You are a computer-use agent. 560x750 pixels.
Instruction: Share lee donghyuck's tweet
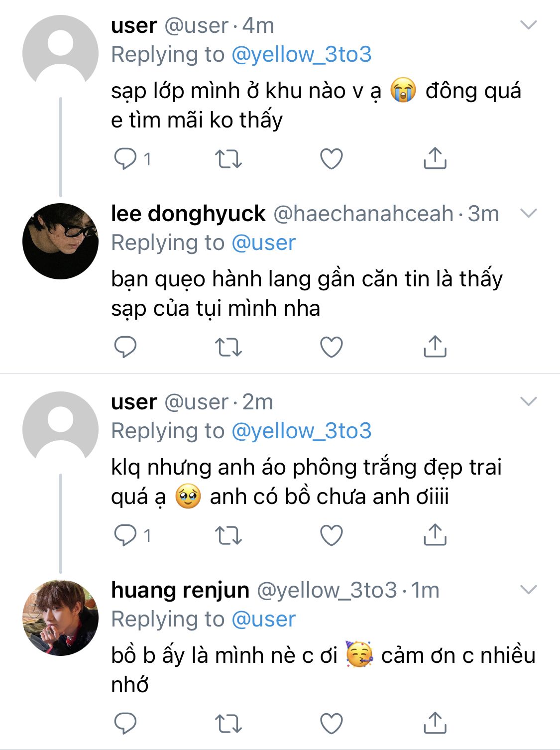435,347
